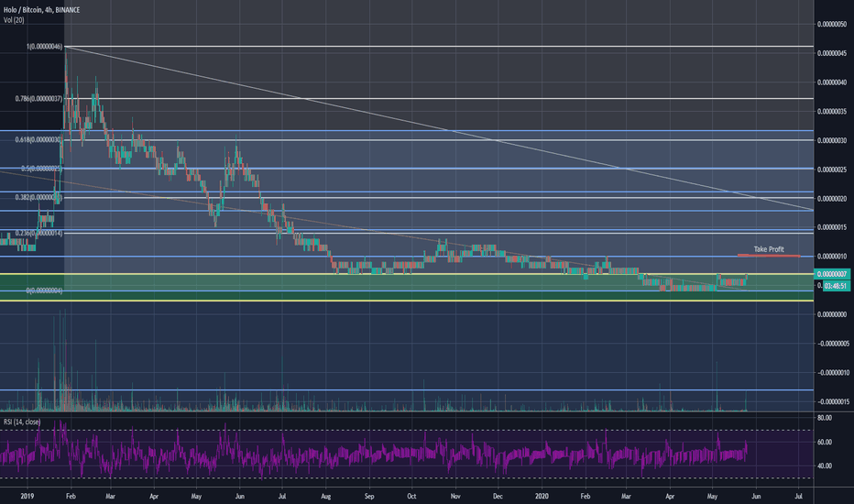This screenshot has height=504, width=854.
Task: Click the Dec label on the time axis
Action: click(498, 497)
